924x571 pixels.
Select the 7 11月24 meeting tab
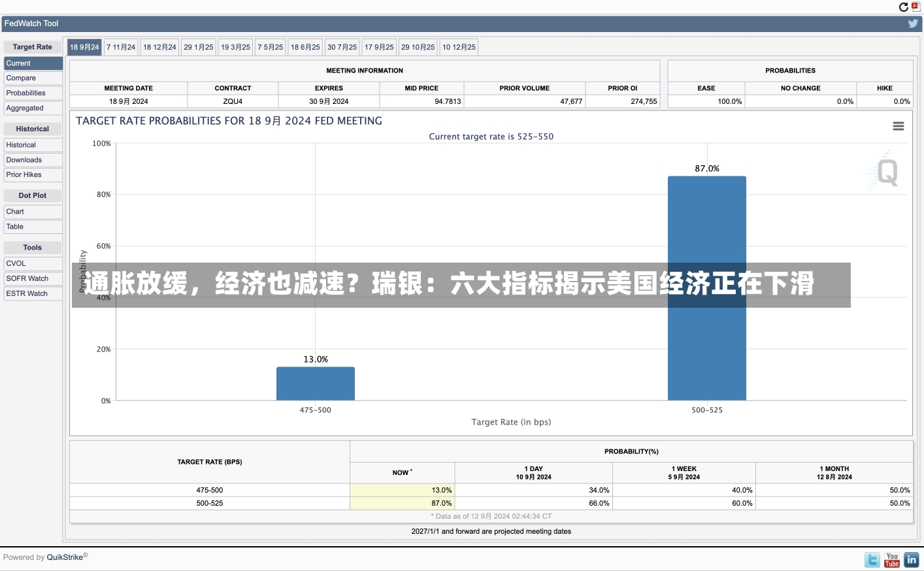click(121, 47)
